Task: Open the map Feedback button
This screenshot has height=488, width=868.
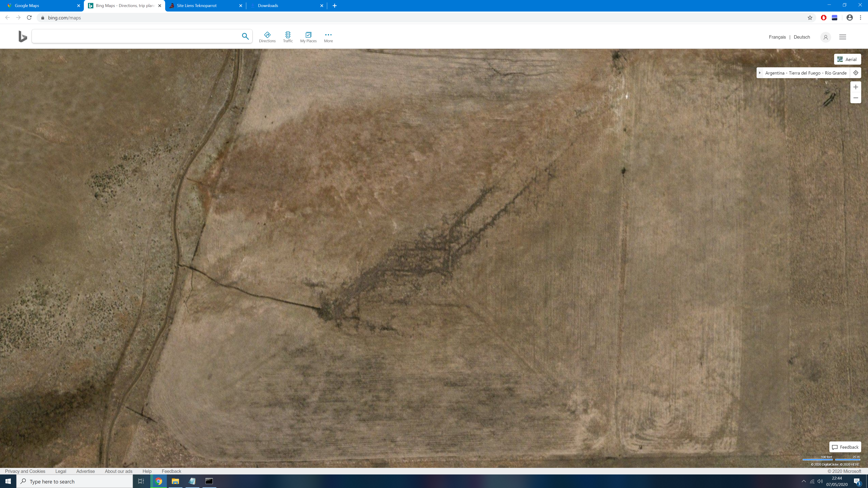Action: (845, 447)
